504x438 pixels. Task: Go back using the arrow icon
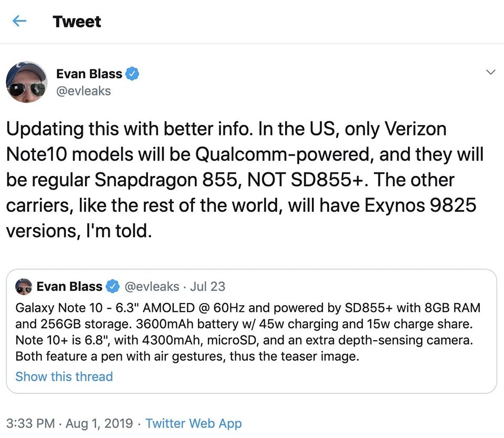click(x=19, y=22)
